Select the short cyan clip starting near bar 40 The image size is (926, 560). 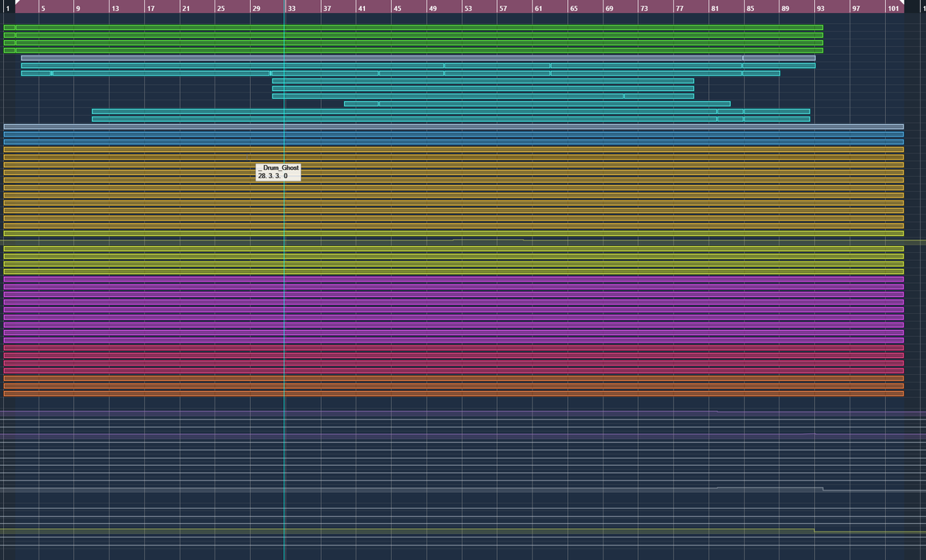(361, 103)
